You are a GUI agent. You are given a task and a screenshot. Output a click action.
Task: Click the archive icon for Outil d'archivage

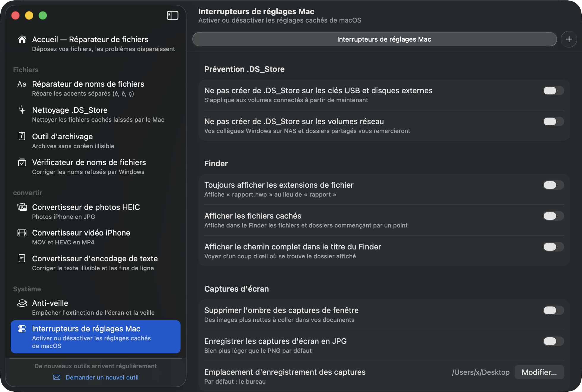tap(22, 136)
